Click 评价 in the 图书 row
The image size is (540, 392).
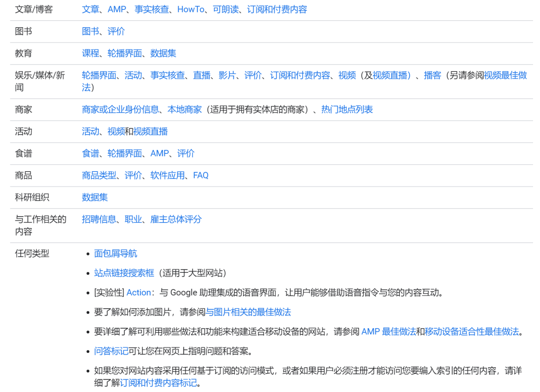click(116, 31)
